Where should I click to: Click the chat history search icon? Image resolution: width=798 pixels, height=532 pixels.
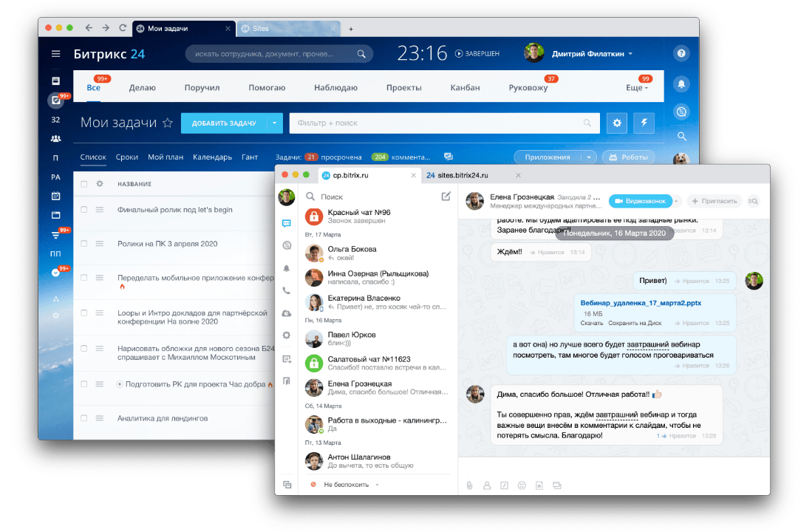pyautogui.click(x=753, y=201)
